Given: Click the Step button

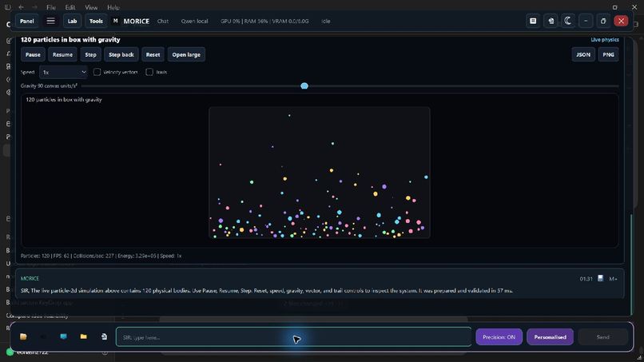Looking at the screenshot, I should tap(91, 54).
